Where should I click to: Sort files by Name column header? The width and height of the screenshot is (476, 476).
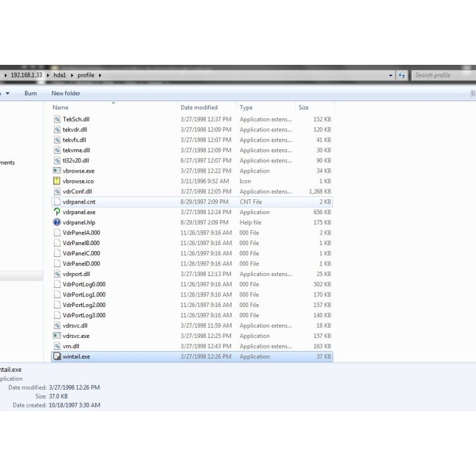coord(61,108)
